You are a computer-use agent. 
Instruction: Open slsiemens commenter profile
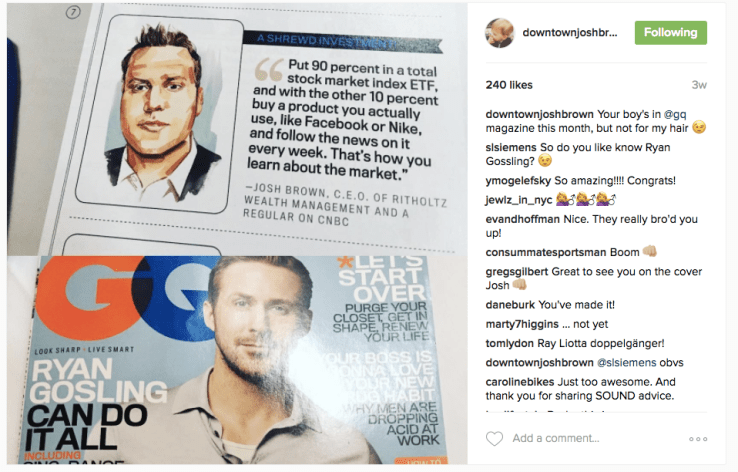point(511,147)
